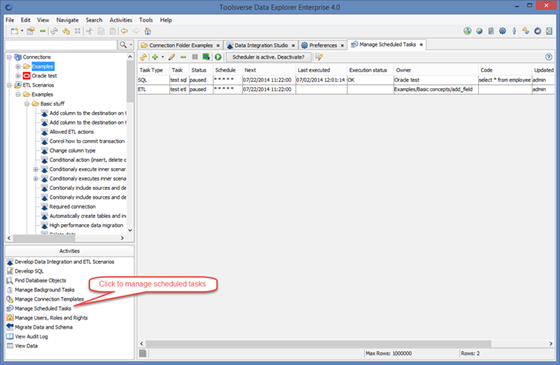560x365 pixels.
Task: Select 'Required connection' scenario
Action: pos(72,207)
